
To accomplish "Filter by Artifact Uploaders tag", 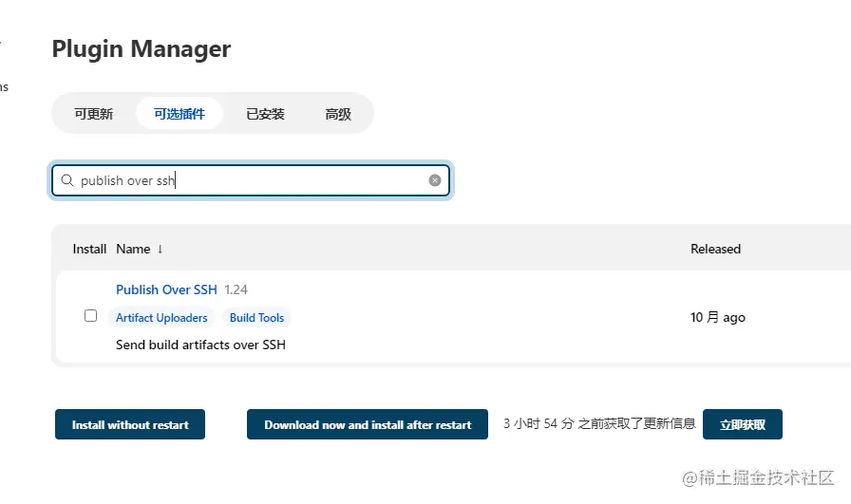I will (161, 318).
